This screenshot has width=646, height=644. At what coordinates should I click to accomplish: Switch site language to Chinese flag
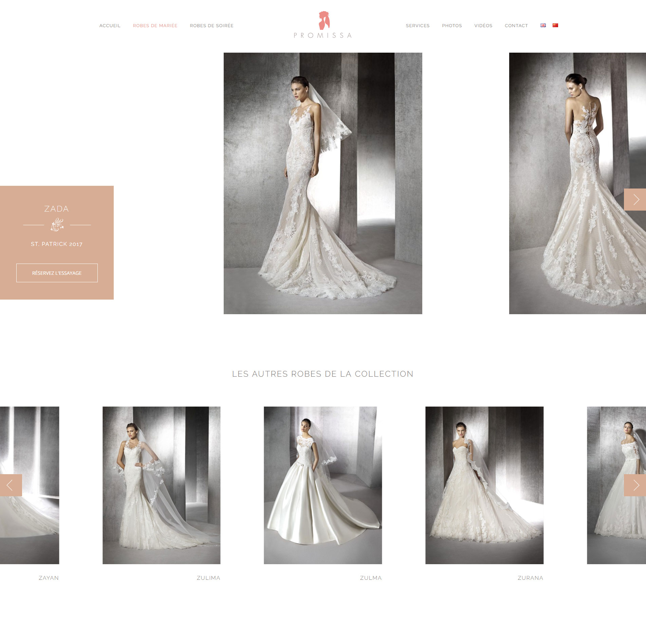pyautogui.click(x=555, y=25)
